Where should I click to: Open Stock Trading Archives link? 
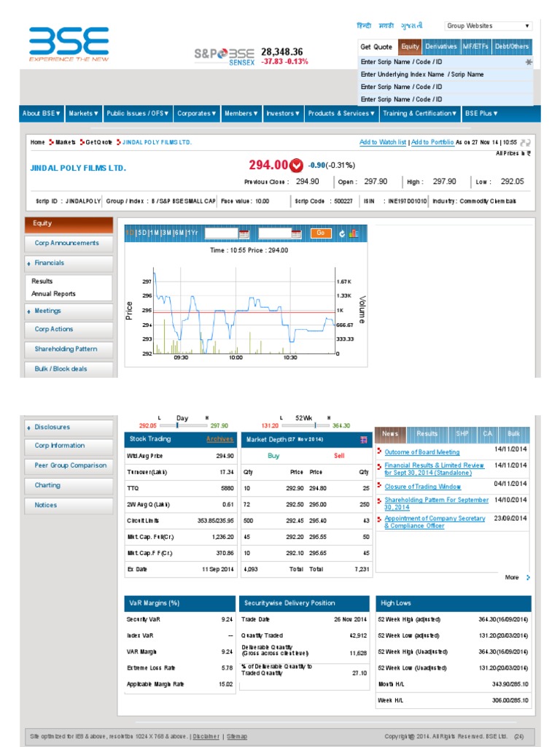pyautogui.click(x=219, y=439)
